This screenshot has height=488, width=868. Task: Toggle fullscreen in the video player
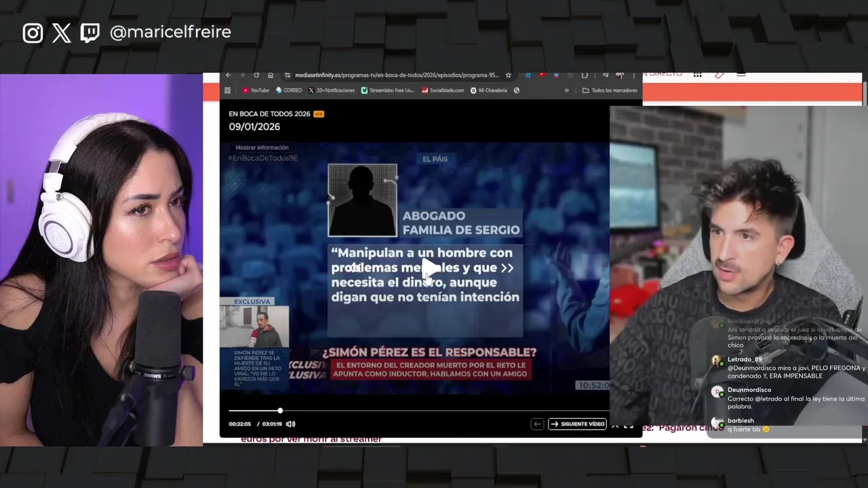(629, 426)
